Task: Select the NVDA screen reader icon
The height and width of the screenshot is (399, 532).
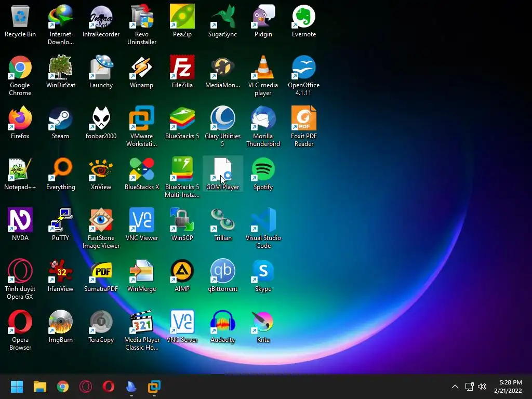Action: [x=20, y=220]
